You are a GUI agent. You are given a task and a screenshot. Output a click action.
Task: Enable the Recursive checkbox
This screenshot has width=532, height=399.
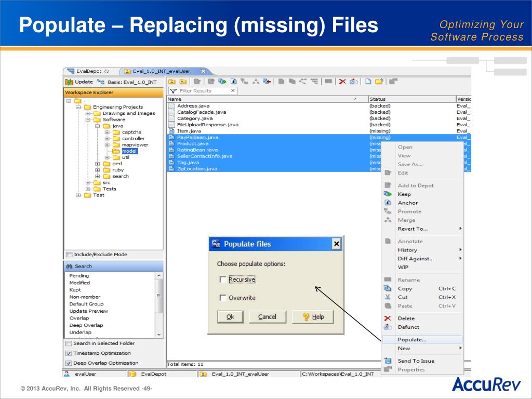223,280
